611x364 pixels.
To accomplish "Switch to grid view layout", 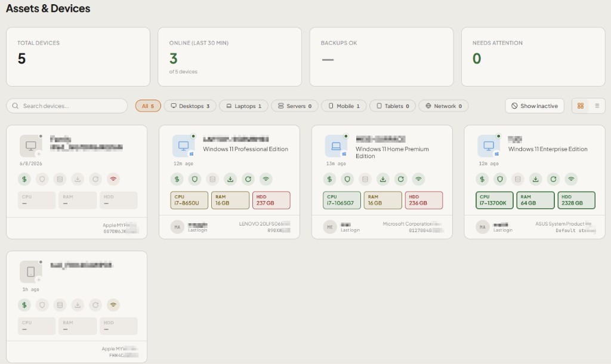I will pyautogui.click(x=581, y=106).
